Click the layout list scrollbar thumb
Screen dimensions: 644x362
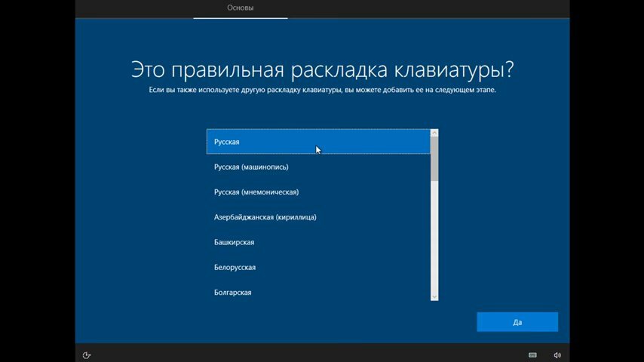(x=434, y=159)
